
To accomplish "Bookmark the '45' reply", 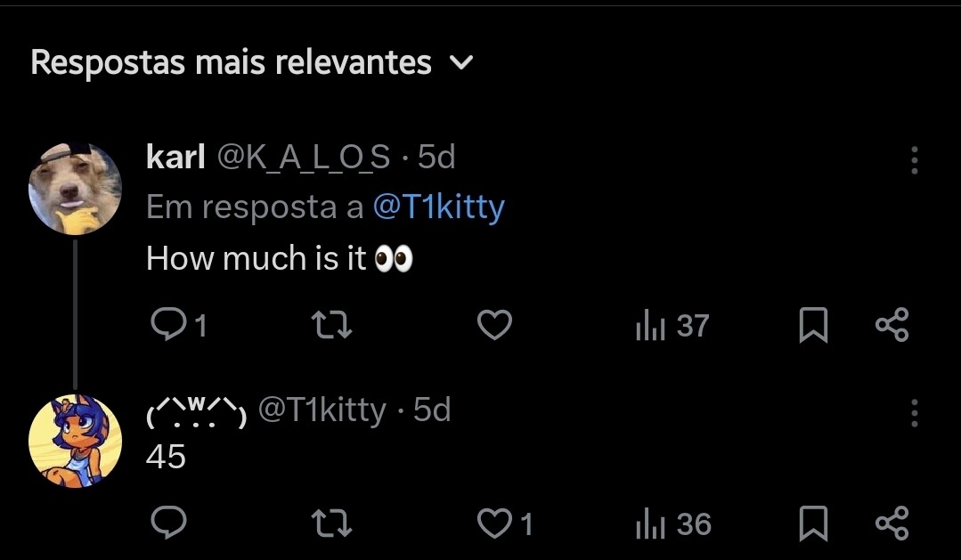I will (x=812, y=523).
